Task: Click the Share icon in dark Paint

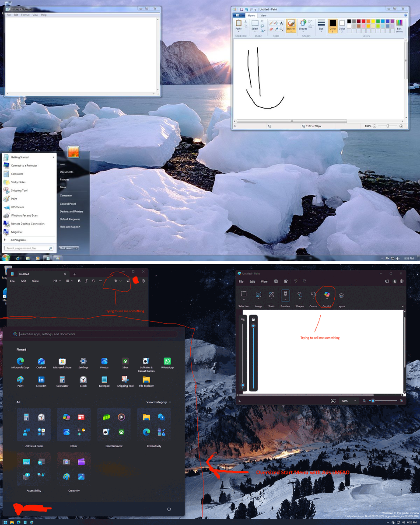Action: point(286,281)
